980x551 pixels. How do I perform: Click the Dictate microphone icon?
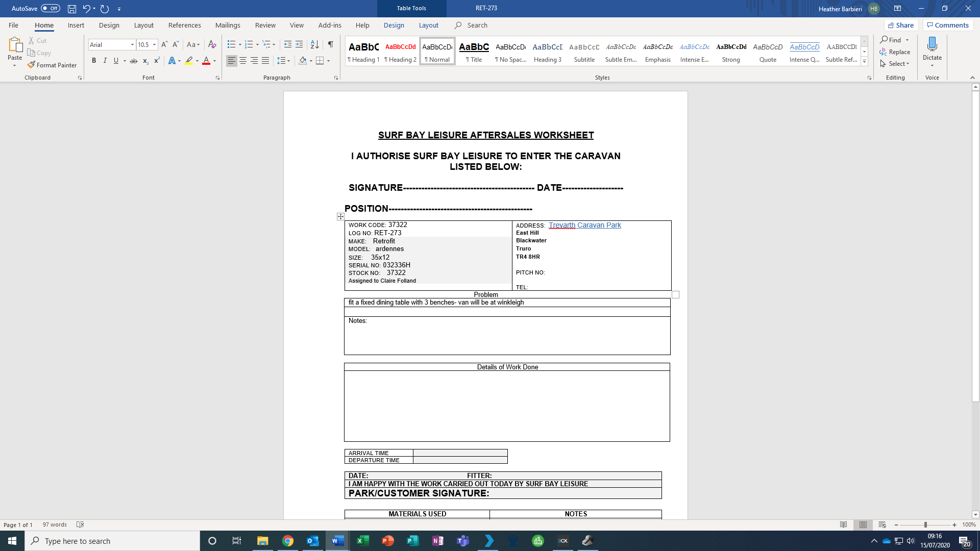932,44
